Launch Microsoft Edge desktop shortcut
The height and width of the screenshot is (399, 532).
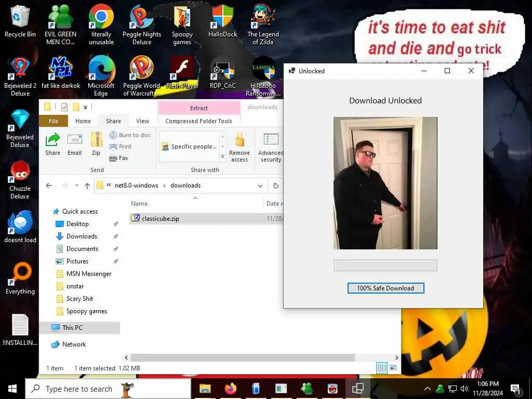pos(101,76)
